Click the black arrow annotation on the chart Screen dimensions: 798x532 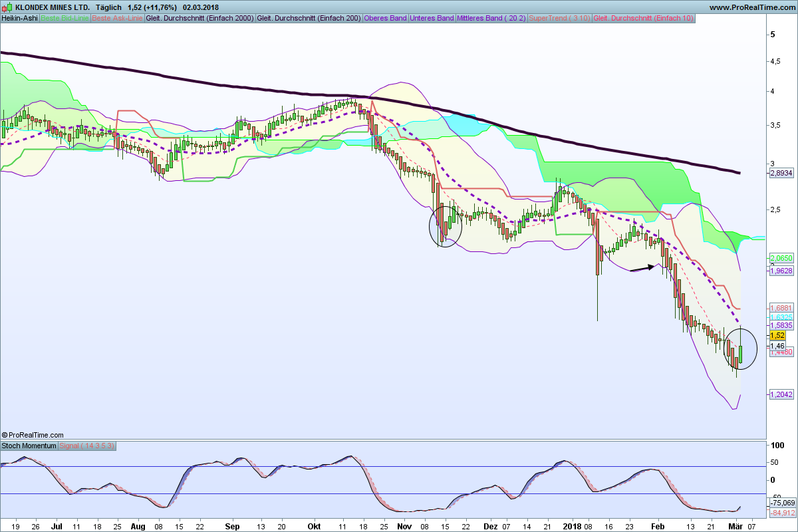tap(642, 267)
